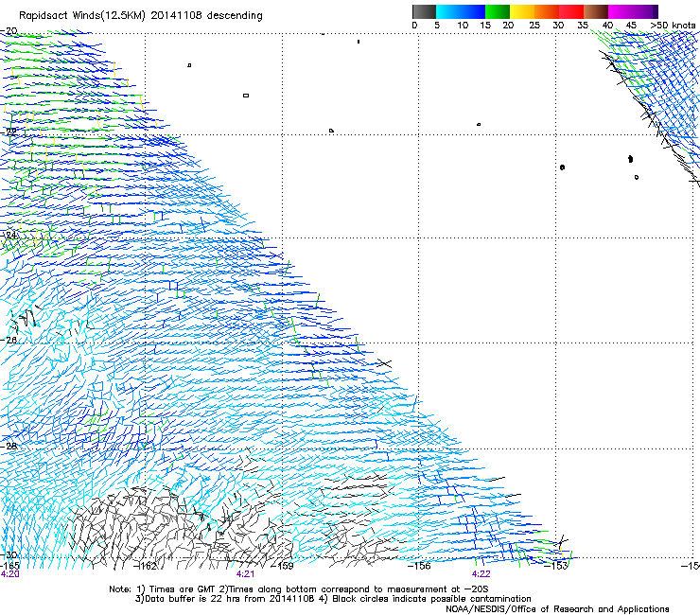Click the latitude label '-22'
The width and height of the screenshot is (700, 615).
[9, 132]
